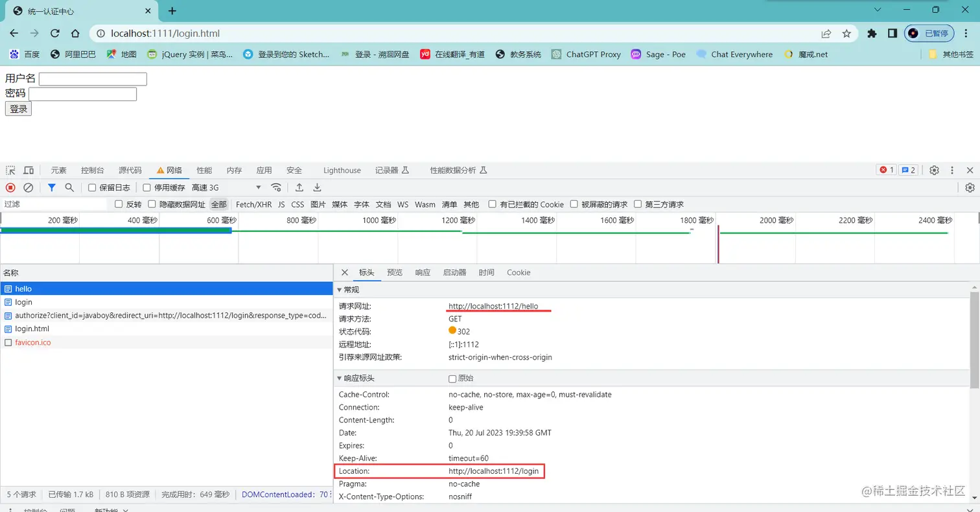The height and width of the screenshot is (512, 980).
Task: Toggle the filter funnel icon
Action: tap(52, 187)
